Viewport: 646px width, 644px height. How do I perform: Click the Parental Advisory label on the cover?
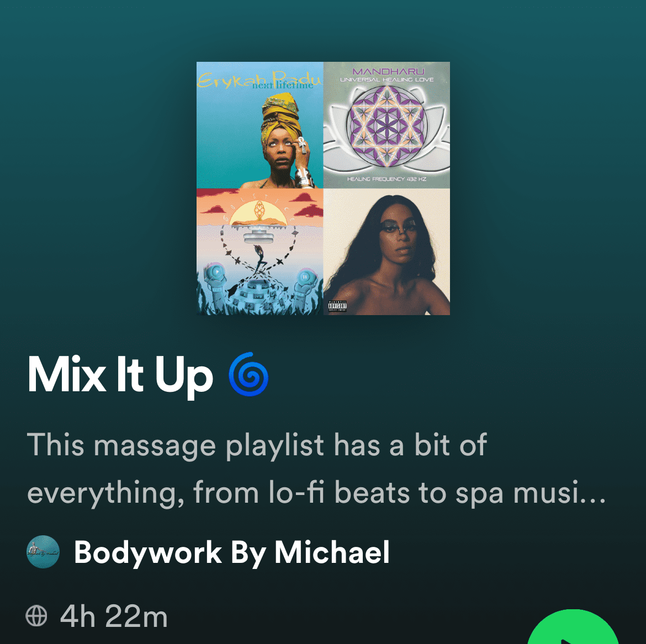(x=337, y=306)
